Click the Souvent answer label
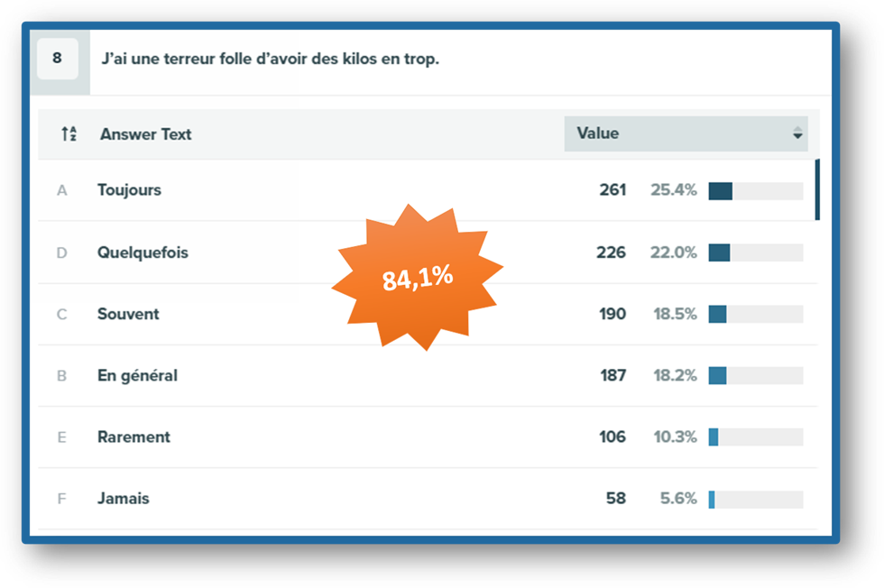 click(128, 314)
